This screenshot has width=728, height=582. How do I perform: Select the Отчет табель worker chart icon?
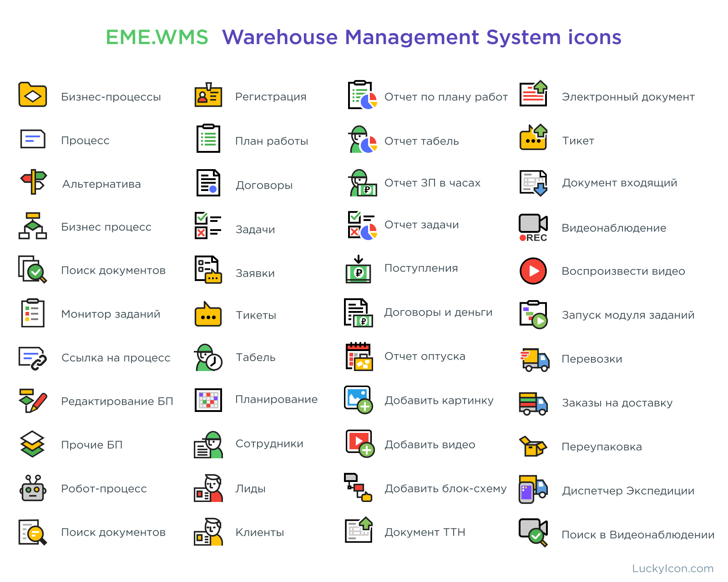pyautogui.click(x=363, y=139)
